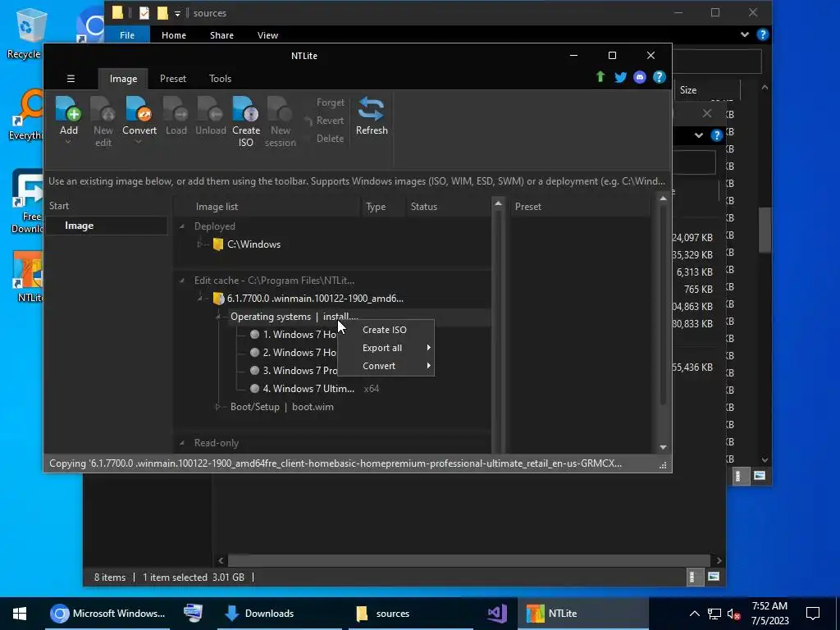The height and width of the screenshot is (630, 840).
Task: Click the muted volume tray icon
Action: tap(733, 614)
